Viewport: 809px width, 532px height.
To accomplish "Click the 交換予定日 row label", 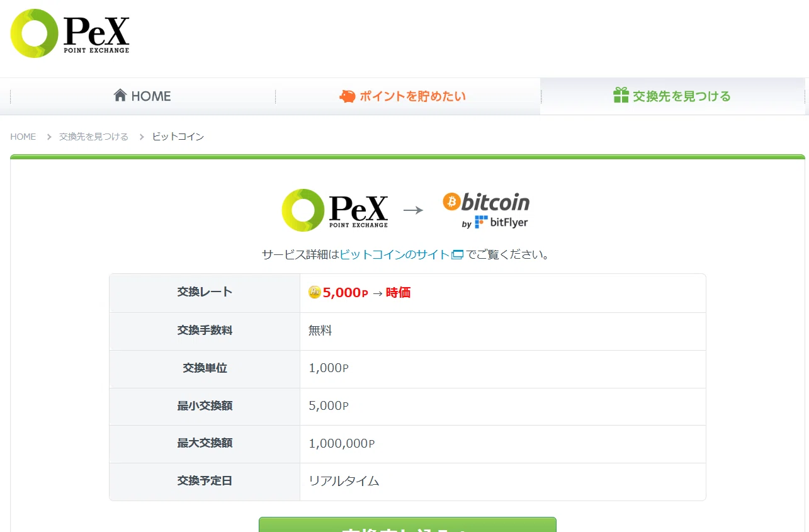I will 205,481.
